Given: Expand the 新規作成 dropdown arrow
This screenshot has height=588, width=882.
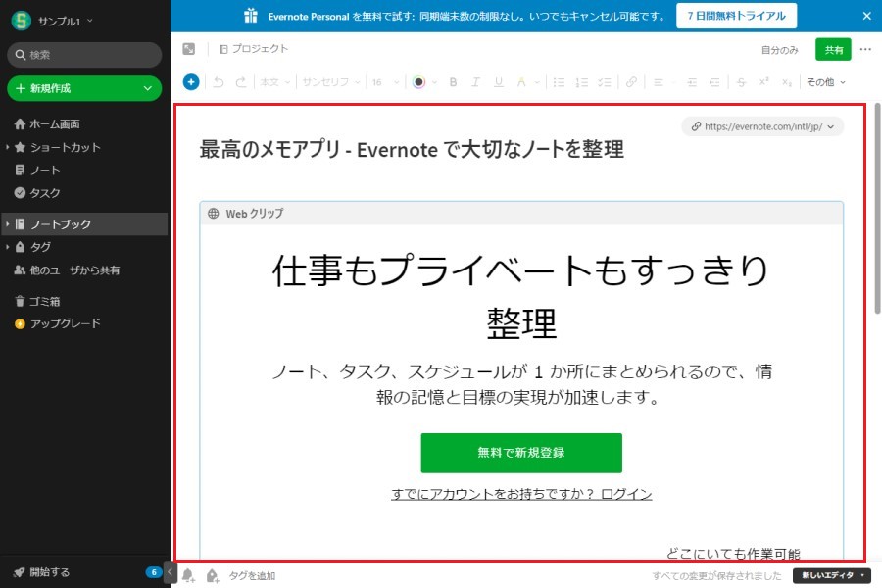Looking at the screenshot, I should 147,88.
